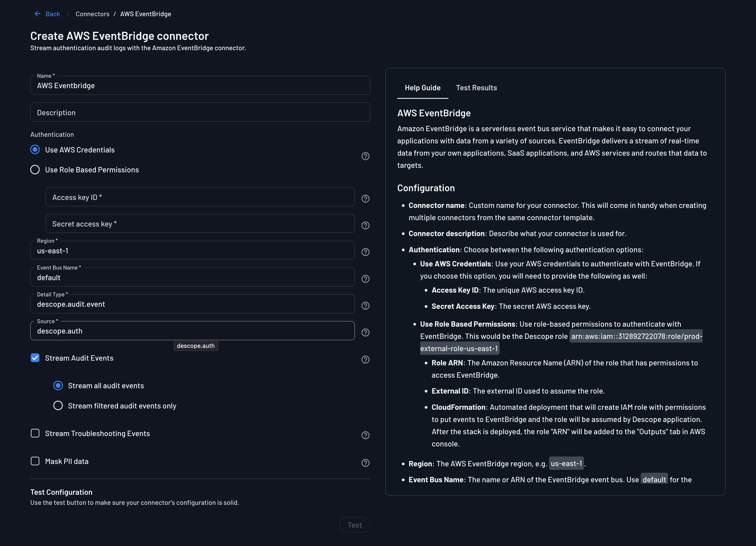Screen dimensions: 756x546
Task: Open help icon beside Event Bus Name
Action: pyautogui.click(x=365, y=279)
